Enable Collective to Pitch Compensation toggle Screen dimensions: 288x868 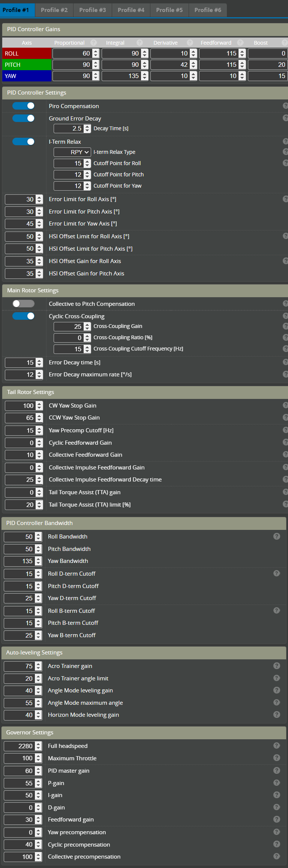23,304
